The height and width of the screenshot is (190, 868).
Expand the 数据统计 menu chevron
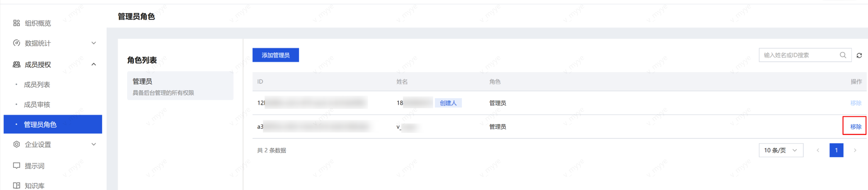tap(94, 43)
